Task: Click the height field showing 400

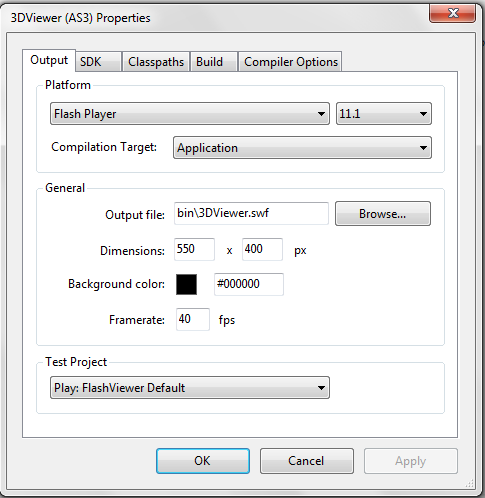Action: [x=262, y=249]
